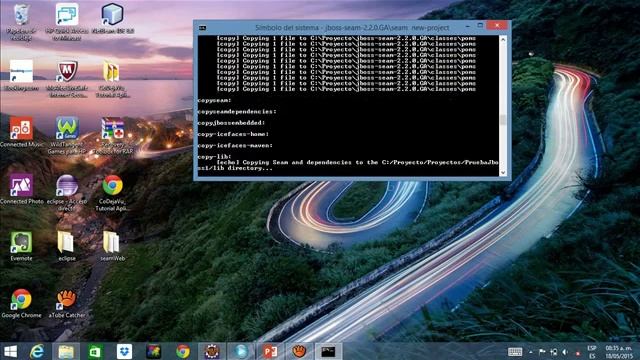Open aTube Catcher from the taskbar
This screenshot has width=640, height=360.
299,351
